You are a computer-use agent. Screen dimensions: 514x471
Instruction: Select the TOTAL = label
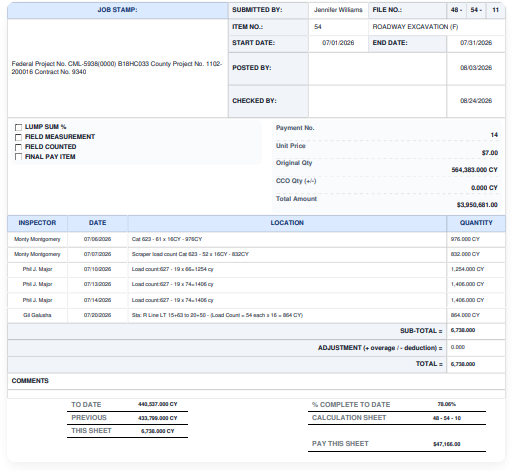(429, 364)
